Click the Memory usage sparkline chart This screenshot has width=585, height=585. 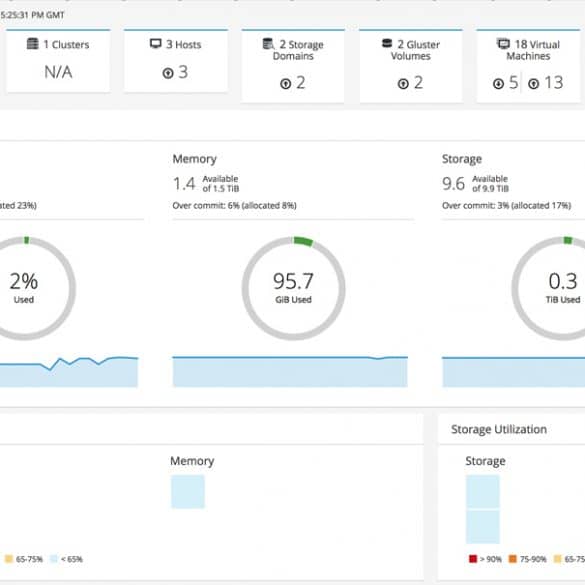(x=290, y=372)
